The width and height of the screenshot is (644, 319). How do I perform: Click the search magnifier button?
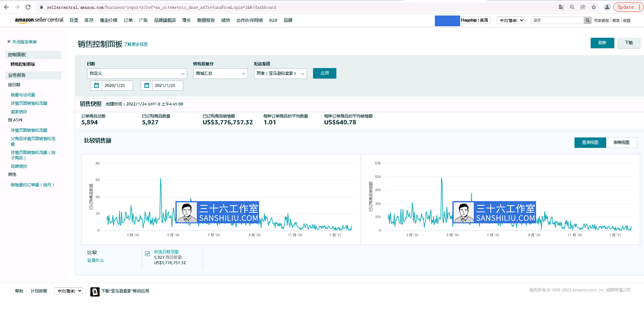coord(588,21)
